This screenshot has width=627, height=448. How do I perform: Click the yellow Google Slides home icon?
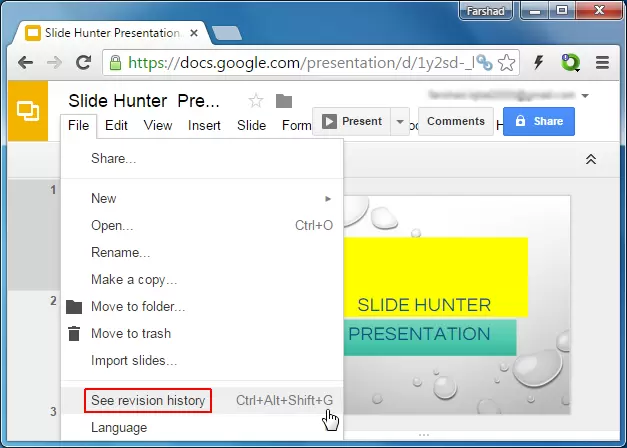tap(28, 111)
